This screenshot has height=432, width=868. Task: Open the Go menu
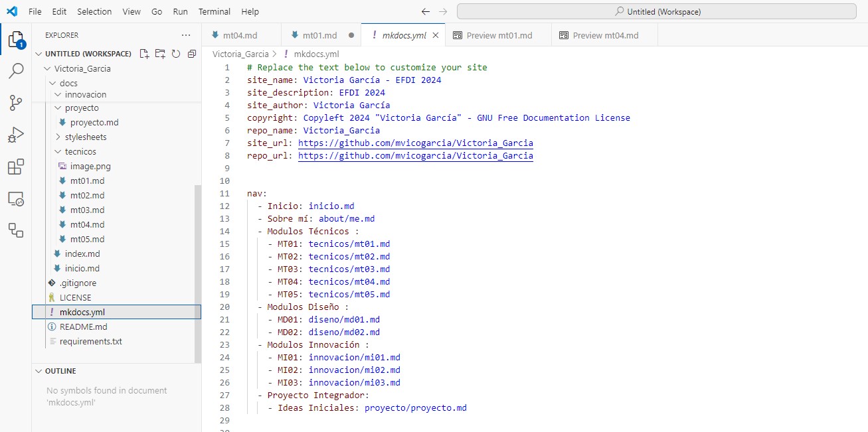(x=157, y=11)
